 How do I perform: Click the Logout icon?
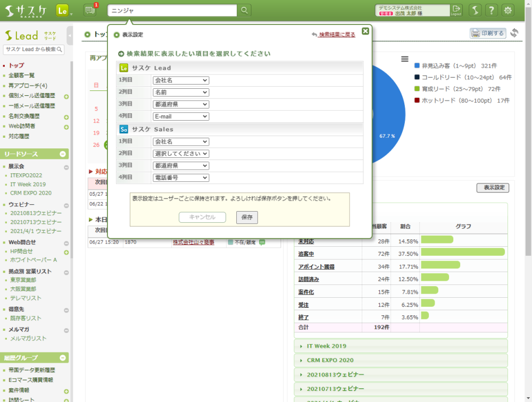tap(456, 10)
